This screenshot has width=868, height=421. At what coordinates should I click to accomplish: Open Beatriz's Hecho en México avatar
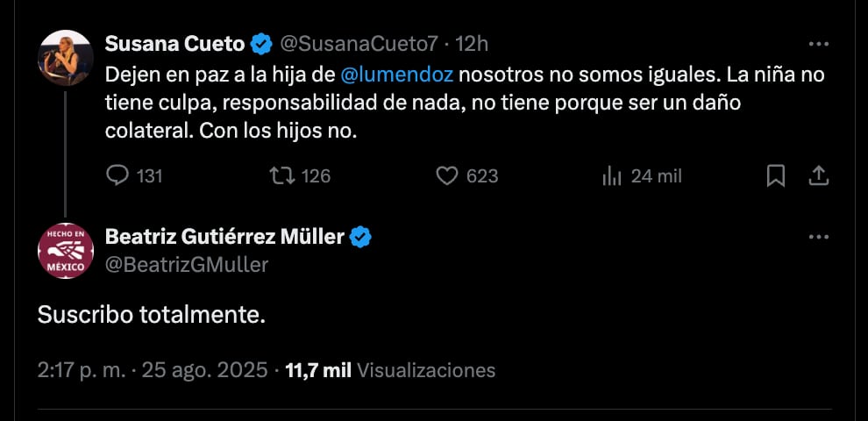[66, 251]
